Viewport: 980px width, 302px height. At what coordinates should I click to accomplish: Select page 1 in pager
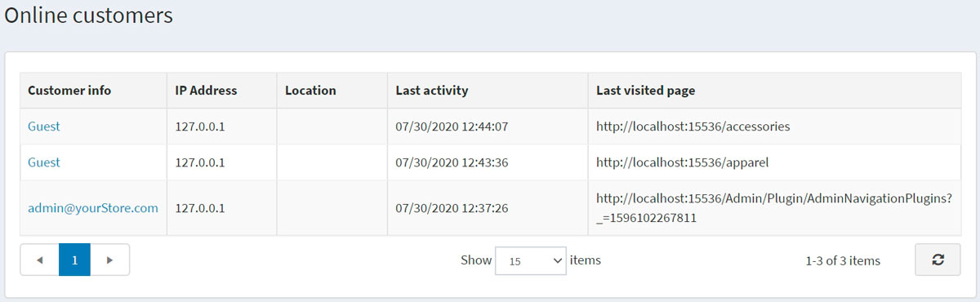pyautogui.click(x=74, y=260)
